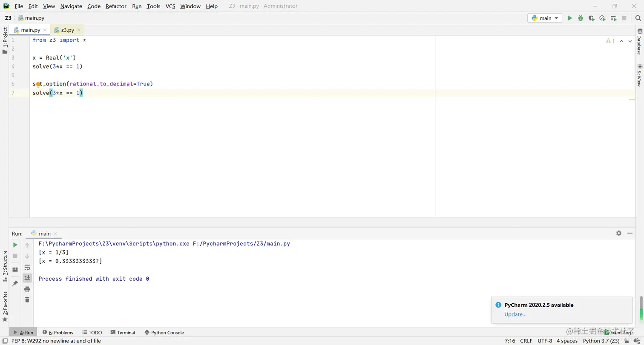Run the main configuration from the toolbar
This screenshot has width=644, height=345.
[570, 18]
